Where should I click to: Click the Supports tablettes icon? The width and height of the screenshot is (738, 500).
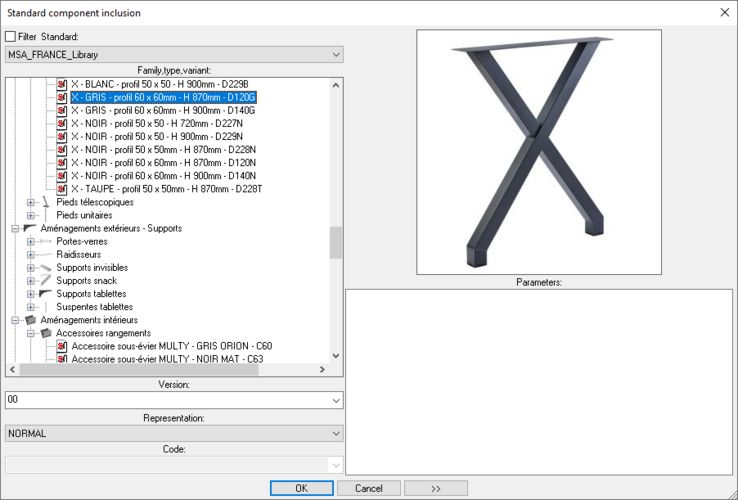pos(46,294)
